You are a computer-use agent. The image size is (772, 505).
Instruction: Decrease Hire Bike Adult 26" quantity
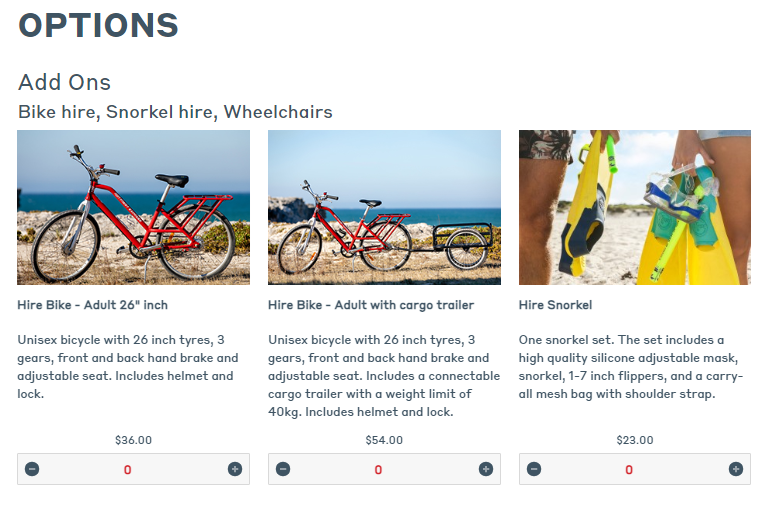(x=32, y=469)
